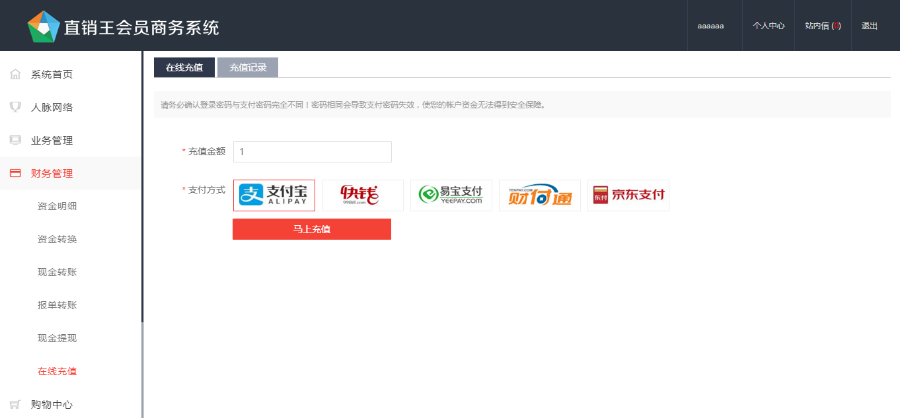
Task: Click 退出 to log out
Action: [869, 26]
